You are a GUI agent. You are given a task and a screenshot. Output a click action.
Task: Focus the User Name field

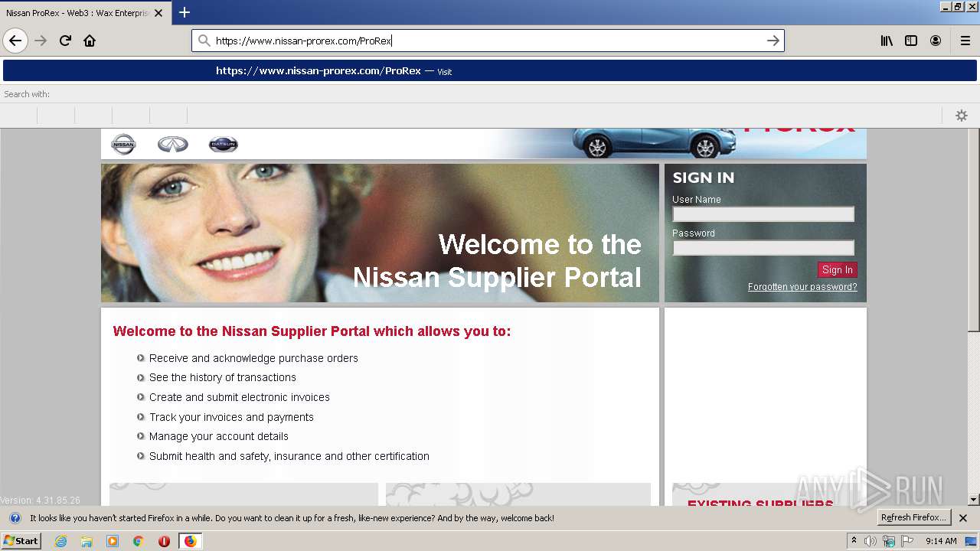(x=763, y=214)
